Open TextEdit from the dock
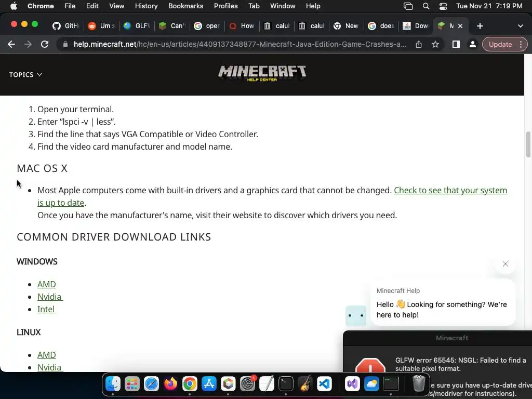 pyautogui.click(x=267, y=384)
